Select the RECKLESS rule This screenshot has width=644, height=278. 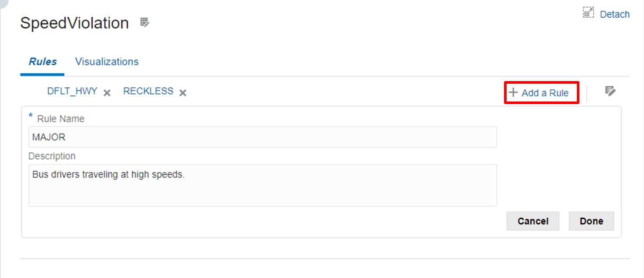(x=148, y=92)
